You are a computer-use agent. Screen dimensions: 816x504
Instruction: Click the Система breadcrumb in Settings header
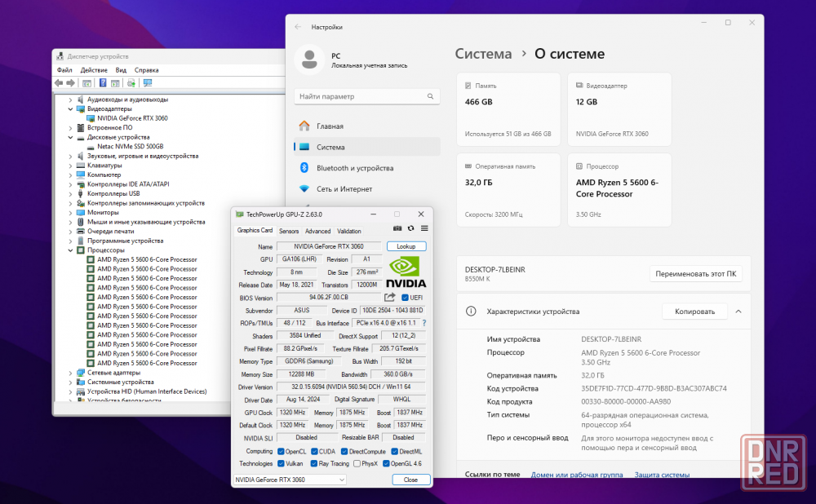483,54
